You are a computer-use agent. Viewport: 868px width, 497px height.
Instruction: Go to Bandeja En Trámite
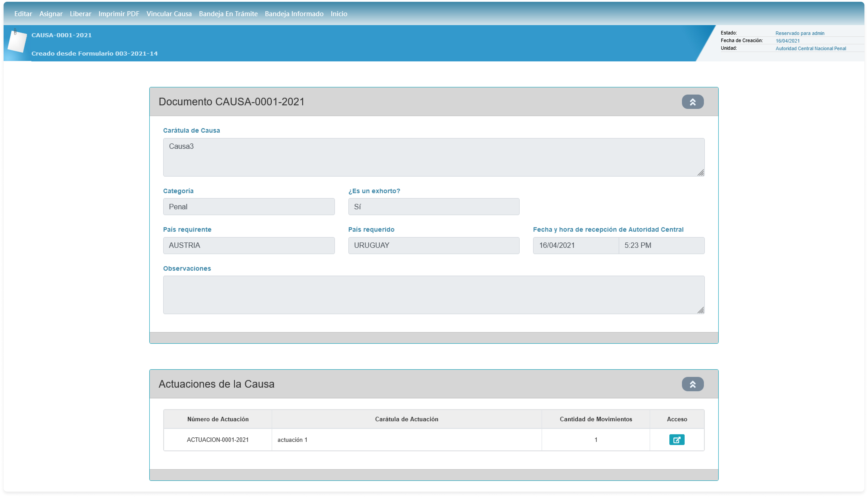coord(228,14)
